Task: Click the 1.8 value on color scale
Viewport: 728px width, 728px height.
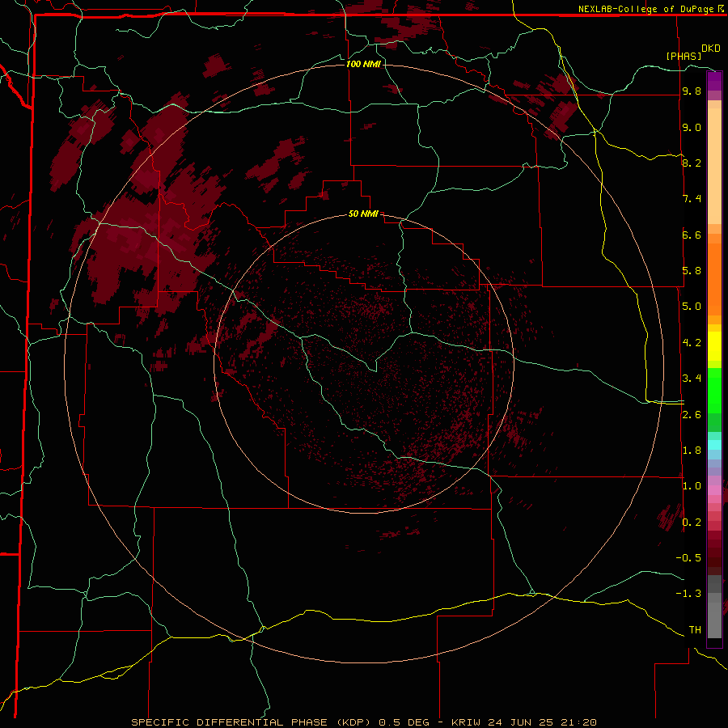Action: [692, 451]
